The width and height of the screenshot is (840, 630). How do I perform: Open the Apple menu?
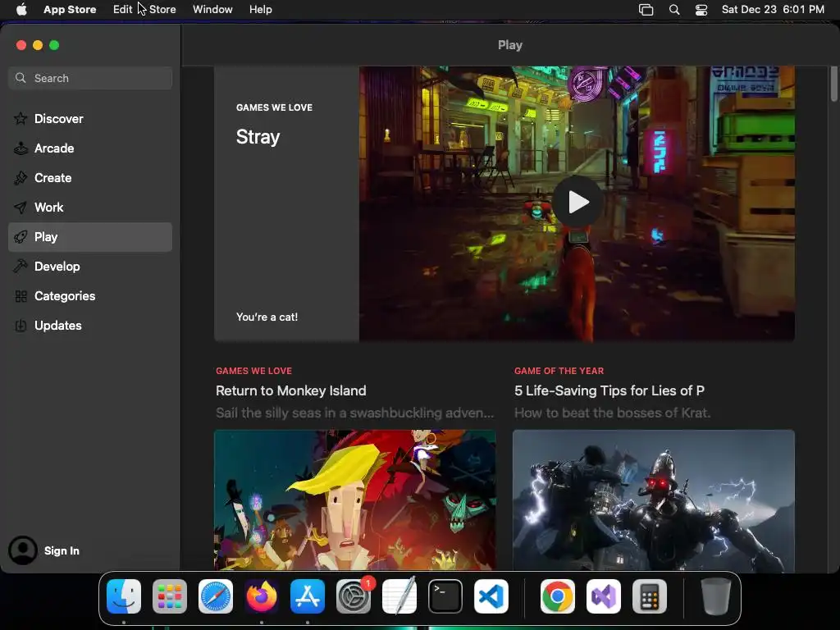(21, 9)
